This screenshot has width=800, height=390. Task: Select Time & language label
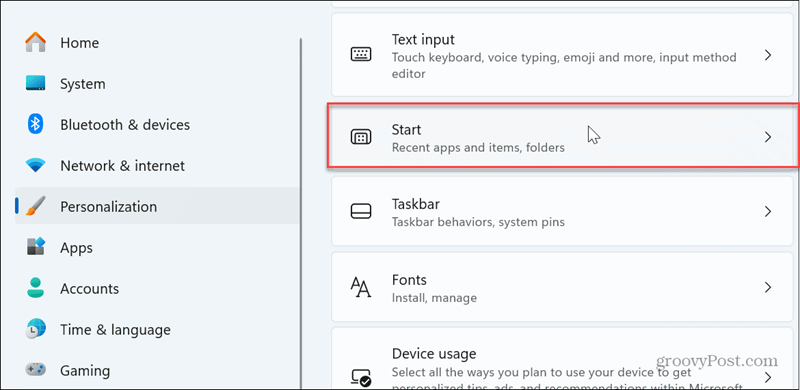pos(115,330)
